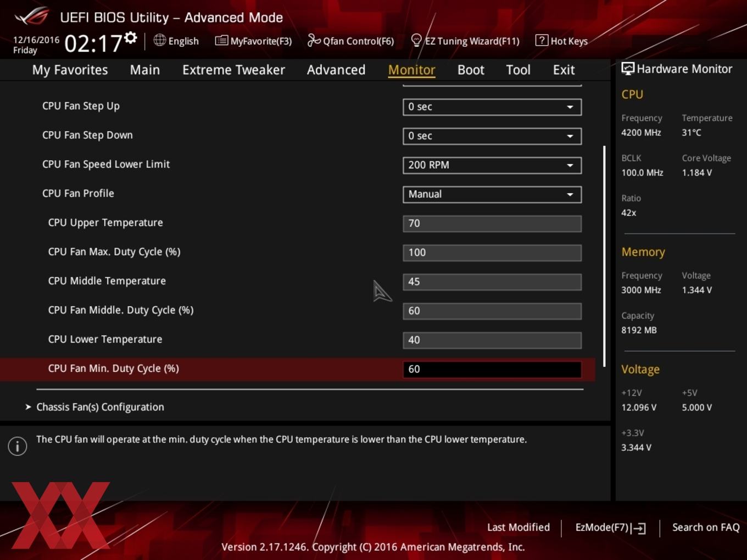The image size is (747, 560).
Task: Click the Core Voltage 1.184 V value
Action: [x=696, y=172]
